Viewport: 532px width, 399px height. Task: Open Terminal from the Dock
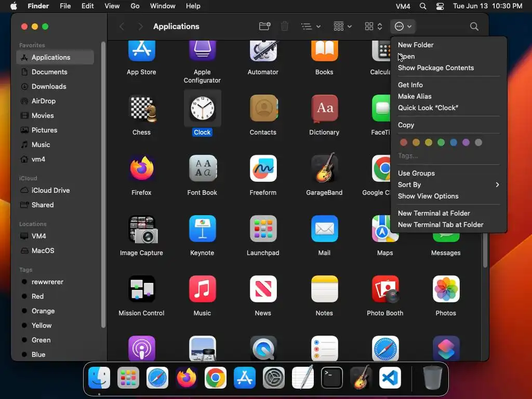(x=332, y=378)
